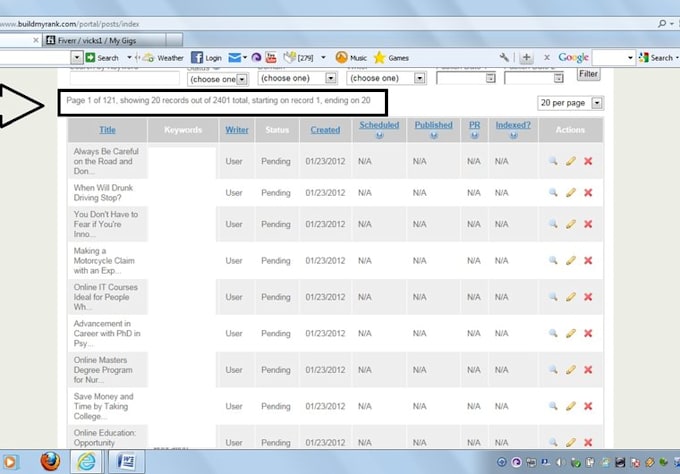View the 'Always Be Careful on the Road' post
680x474 pixels.
click(553, 161)
